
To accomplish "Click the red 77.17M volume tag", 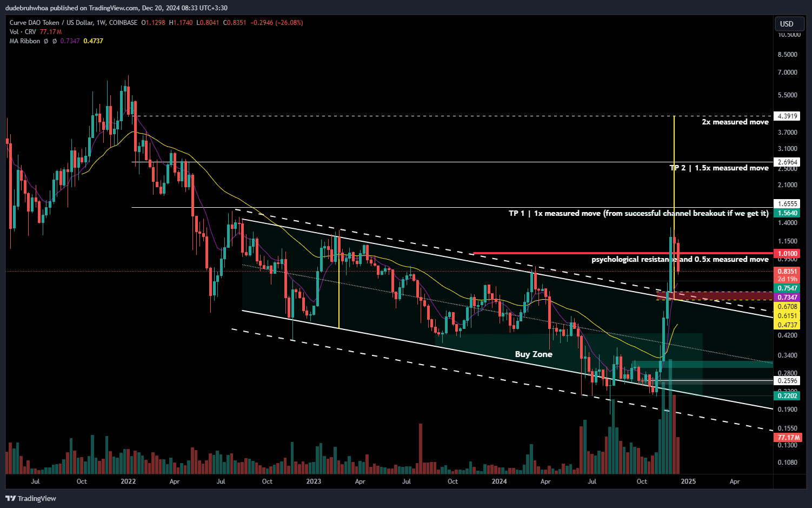I will coord(788,437).
